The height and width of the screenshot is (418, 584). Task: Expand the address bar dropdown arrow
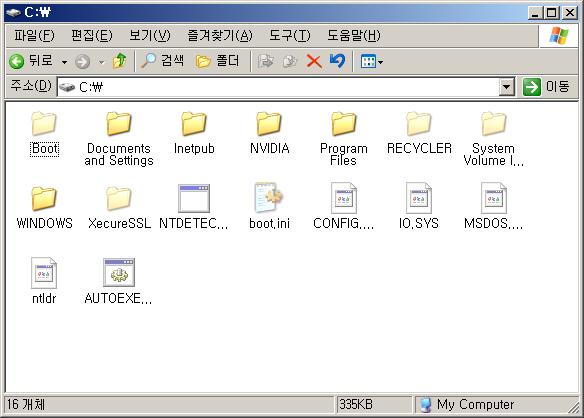click(x=507, y=88)
